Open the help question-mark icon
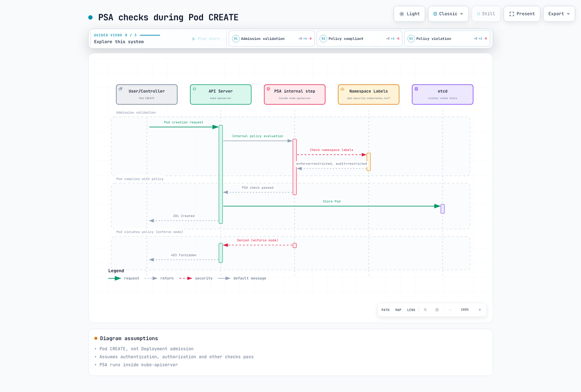Screen dimensions: 581x392 437,310
